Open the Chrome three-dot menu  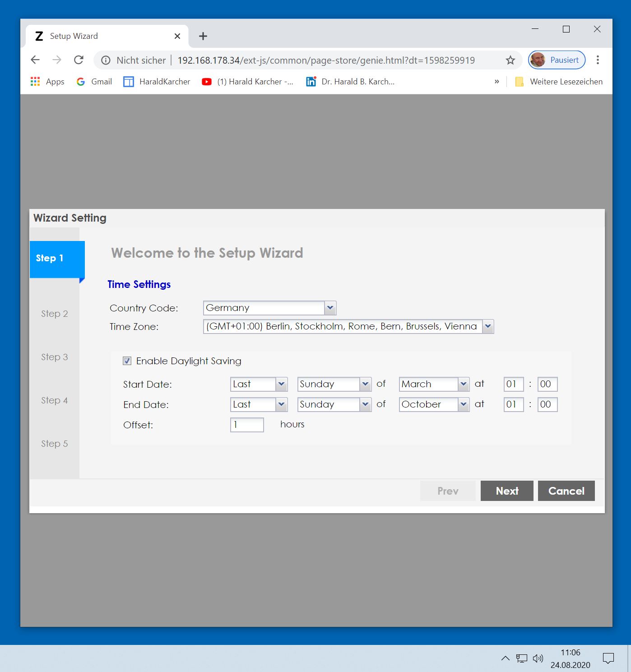pos(598,60)
